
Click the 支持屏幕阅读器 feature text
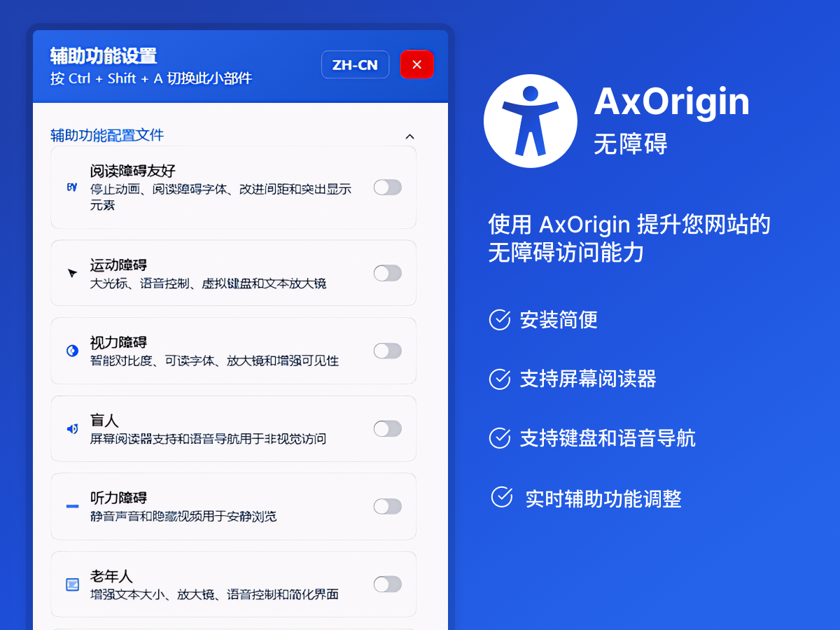[588, 379]
